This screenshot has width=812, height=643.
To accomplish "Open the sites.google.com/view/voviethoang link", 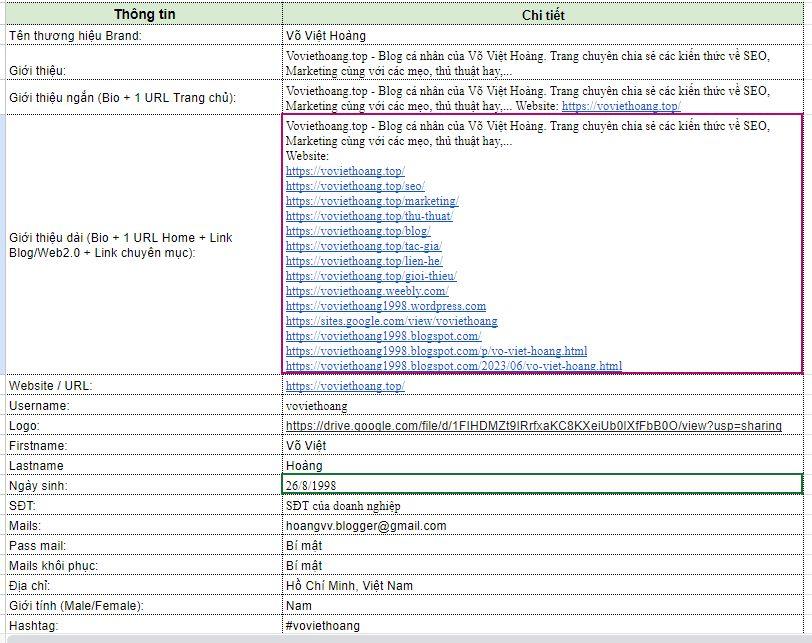I will (392, 321).
